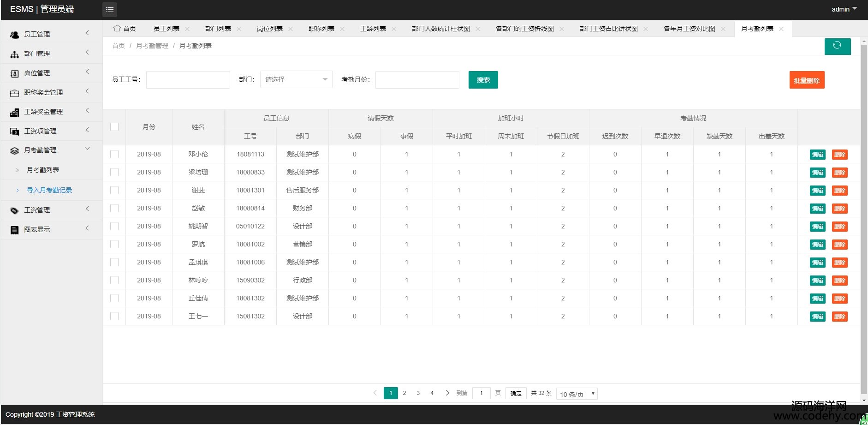Focus the 员工工号 input field
Screen dimensions: 868x425
188,79
